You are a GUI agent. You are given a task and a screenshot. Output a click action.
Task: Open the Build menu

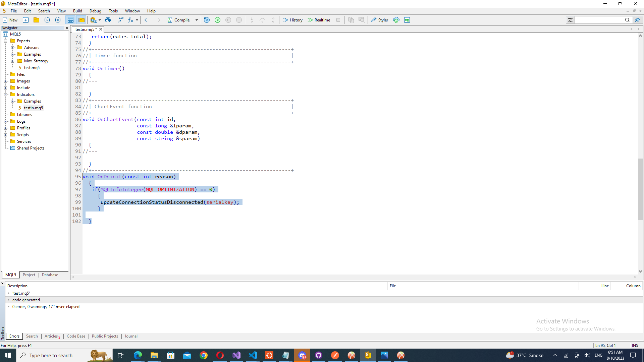point(77,11)
